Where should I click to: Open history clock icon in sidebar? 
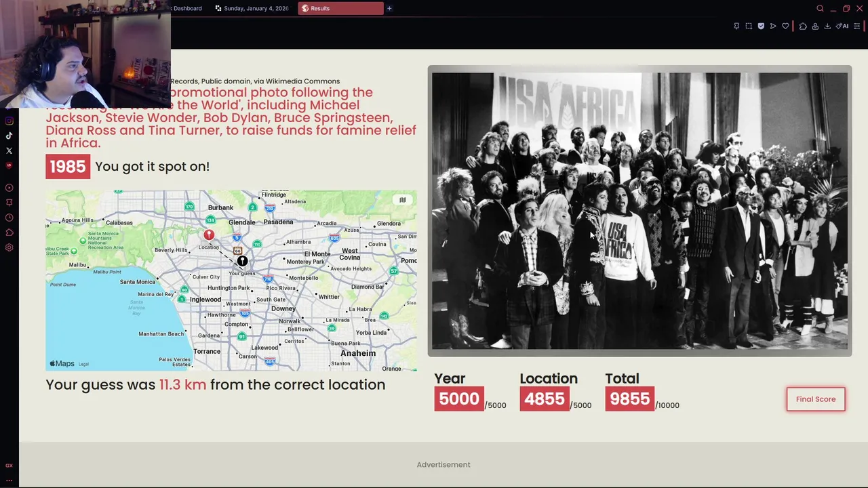tap(9, 218)
